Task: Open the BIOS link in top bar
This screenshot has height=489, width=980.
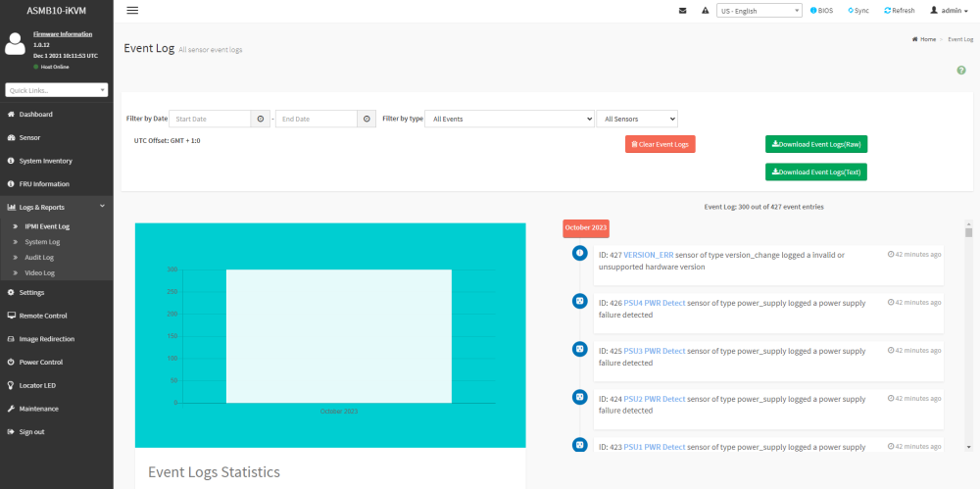Action: 821,11
